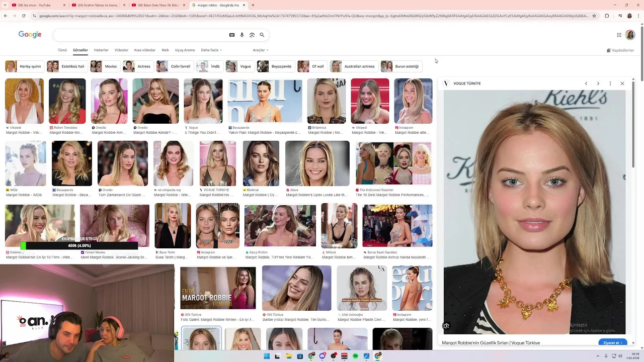This screenshot has height=362, width=644.
Task: Open Windows Start menu
Action: coord(267,356)
